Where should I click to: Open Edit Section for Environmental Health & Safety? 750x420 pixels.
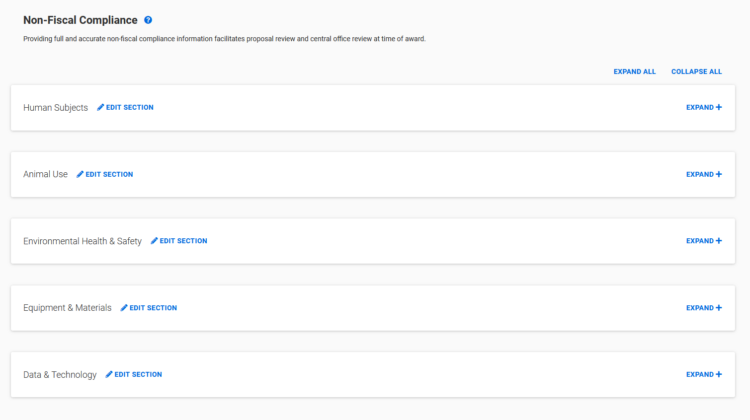tap(179, 241)
